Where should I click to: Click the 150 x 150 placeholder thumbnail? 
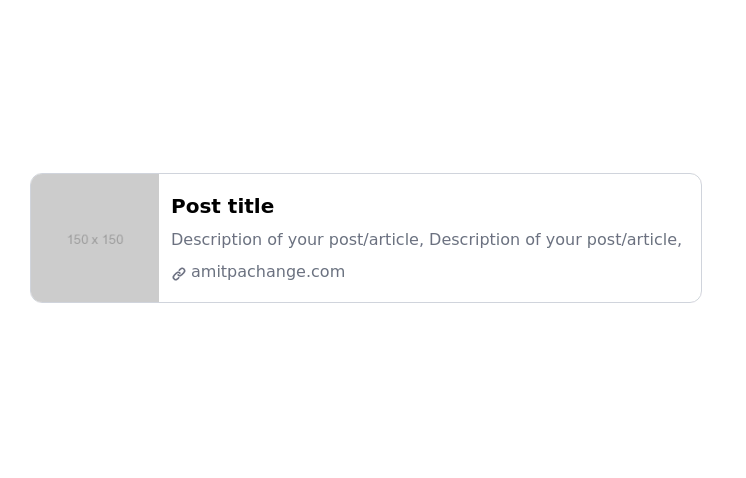click(x=95, y=238)
